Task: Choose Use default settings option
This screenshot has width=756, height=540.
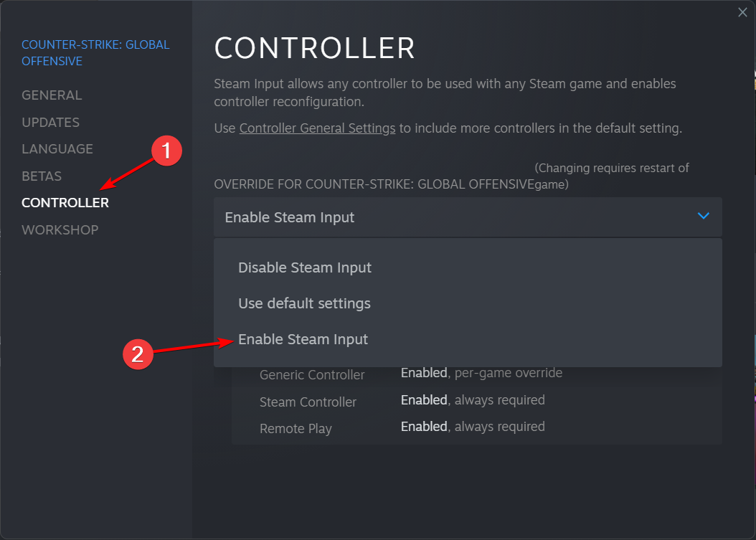Action: coord(304,304)
